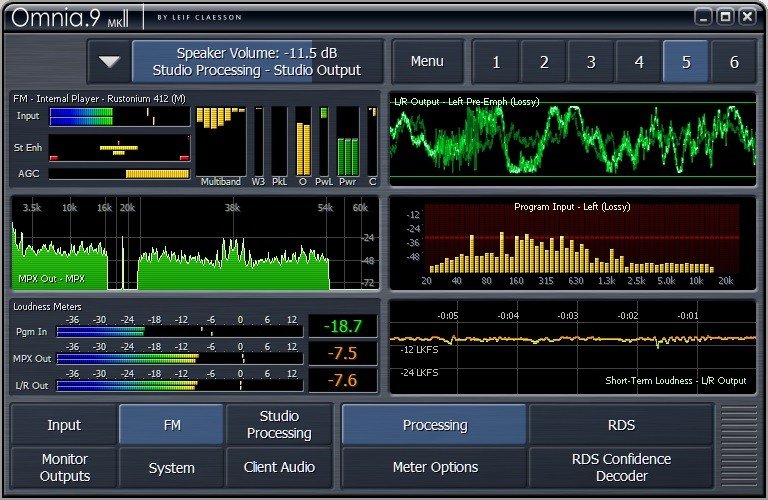
Task: Click the L/R Out loudness meter bar
Action: tap(180, 386)
